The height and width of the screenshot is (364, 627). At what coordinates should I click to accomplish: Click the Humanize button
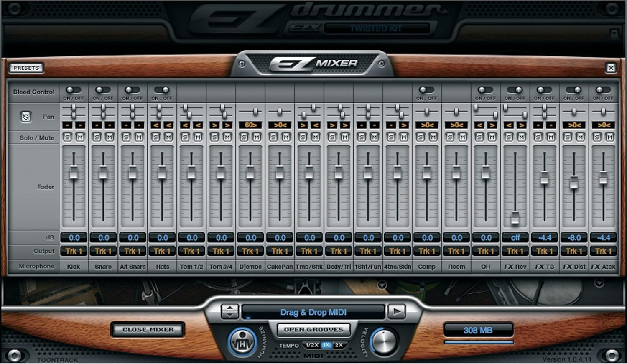point(242,342)
